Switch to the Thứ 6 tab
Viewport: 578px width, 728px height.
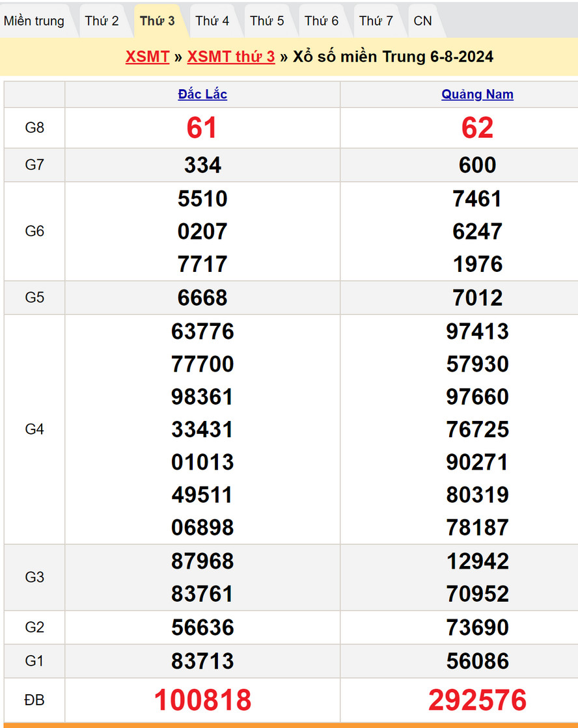(322, 21)
